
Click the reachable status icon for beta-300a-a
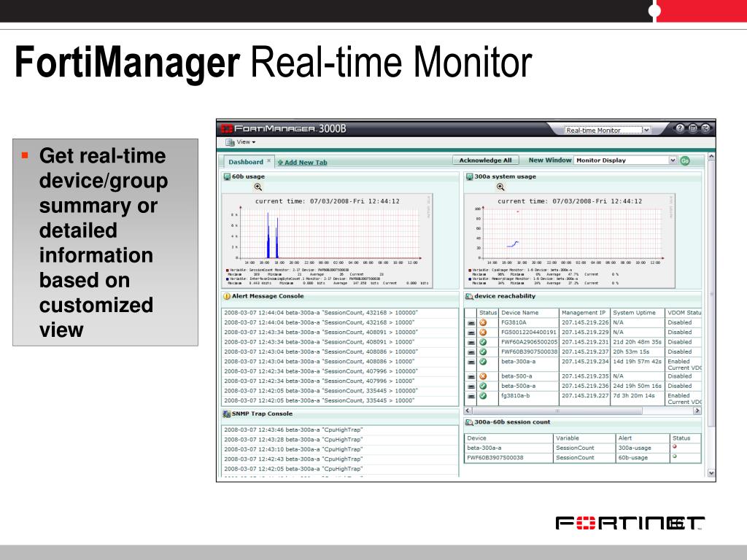click(x=483, y=362)
